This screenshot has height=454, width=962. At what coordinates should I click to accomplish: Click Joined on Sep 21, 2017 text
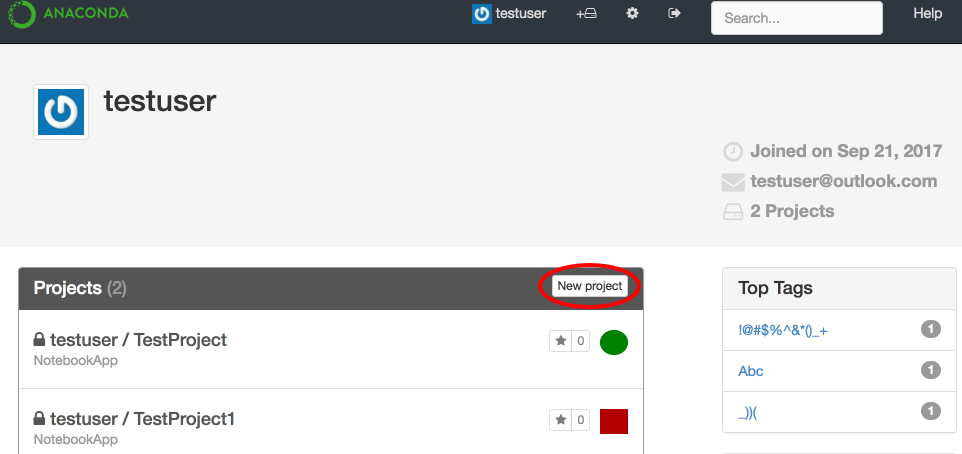846,151
